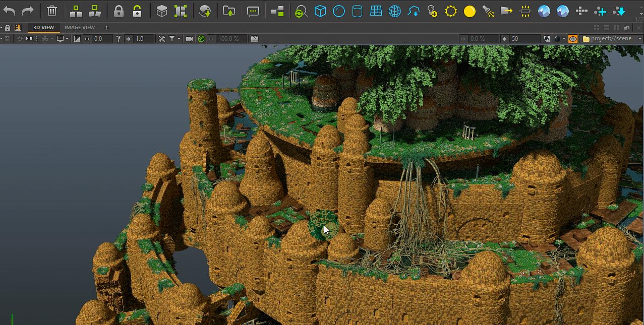This screenshot has width=644, height=325.
Task: Click the speech bubble comment icon
Action: (253, 11)
